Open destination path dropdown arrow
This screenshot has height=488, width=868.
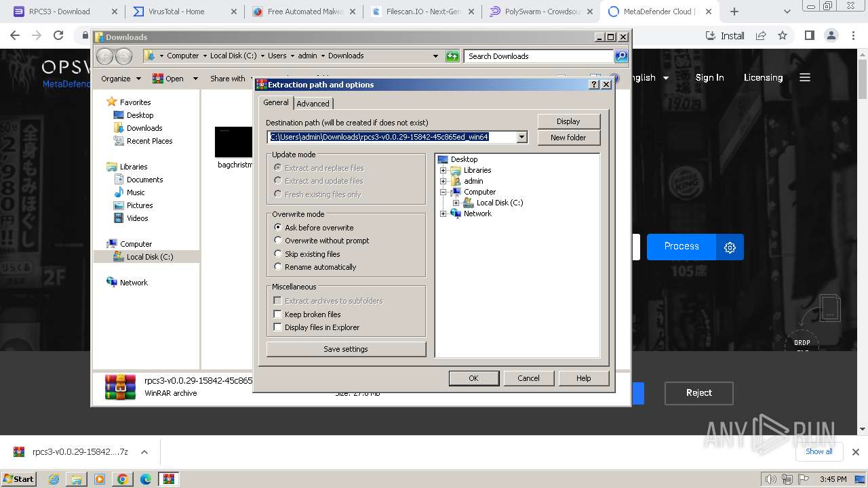(521, 137)
